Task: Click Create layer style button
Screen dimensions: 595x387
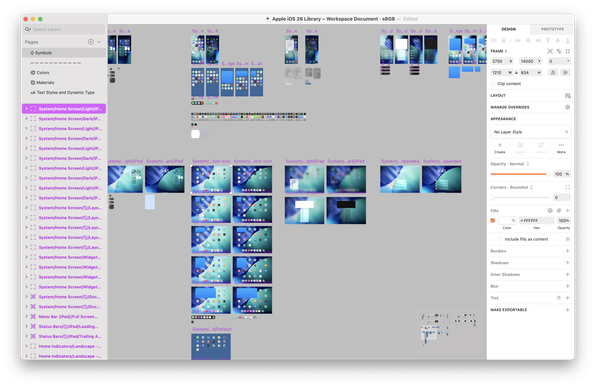Action: (500, 148)
